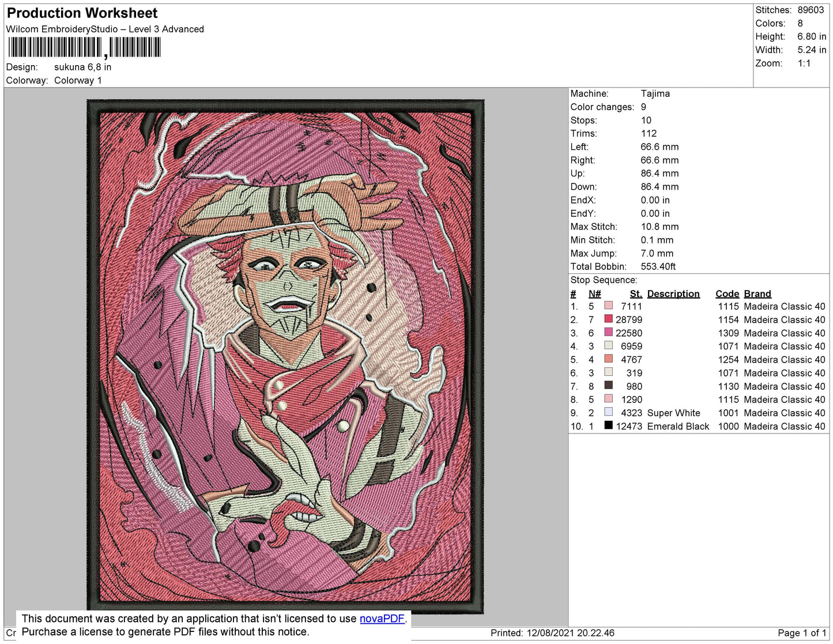Image resolution: width=833 pixels, height=644 pixels.
Task: Select the red swatch for stop 2
Action: 608,319
